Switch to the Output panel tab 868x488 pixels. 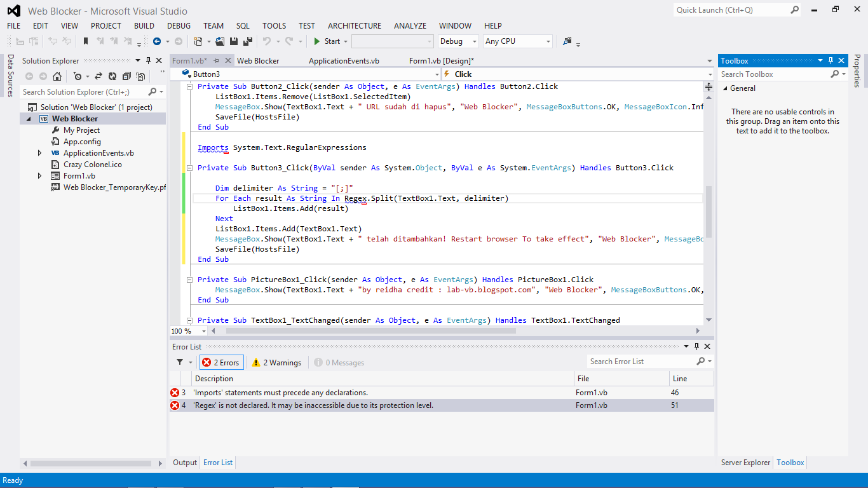(185, 463)
